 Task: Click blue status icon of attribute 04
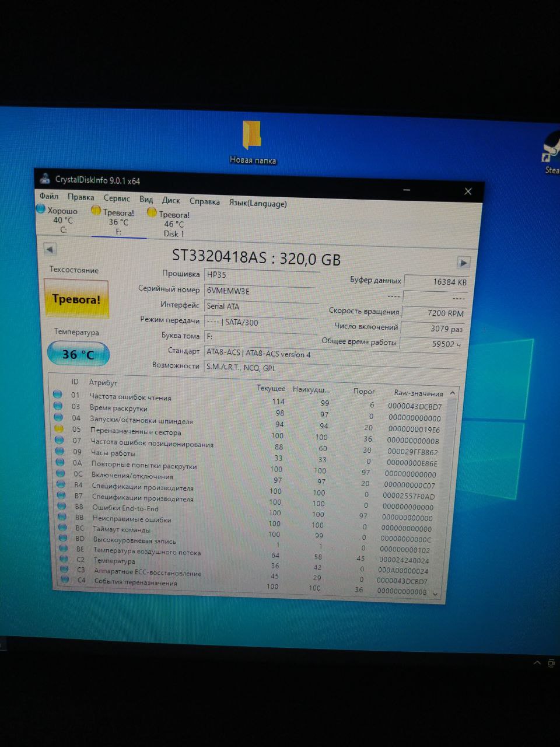coord(58,417)
